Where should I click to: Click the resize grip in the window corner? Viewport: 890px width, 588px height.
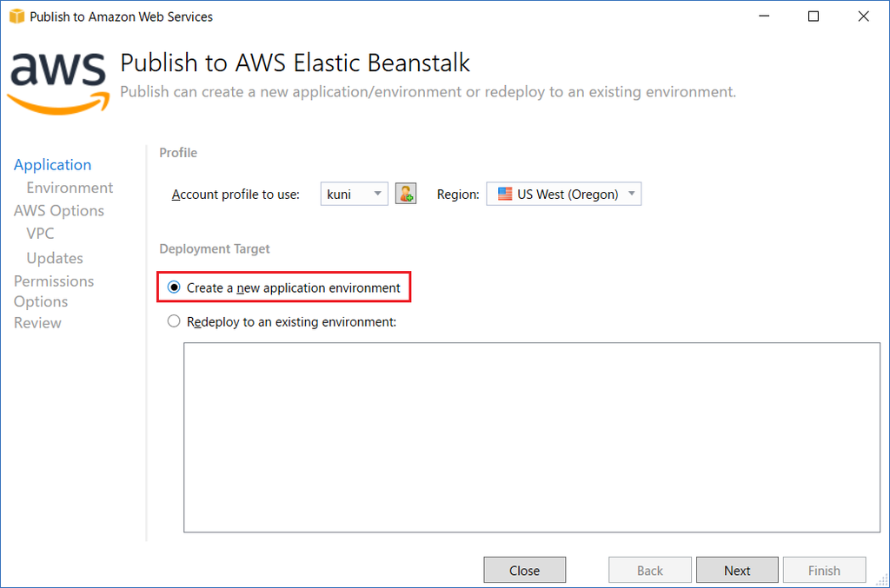coord(882,580)
